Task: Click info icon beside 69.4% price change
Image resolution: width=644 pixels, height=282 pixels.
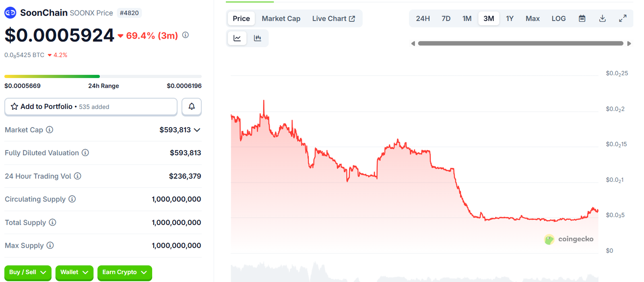Action: pyautogui.click(x=186, y=35)
